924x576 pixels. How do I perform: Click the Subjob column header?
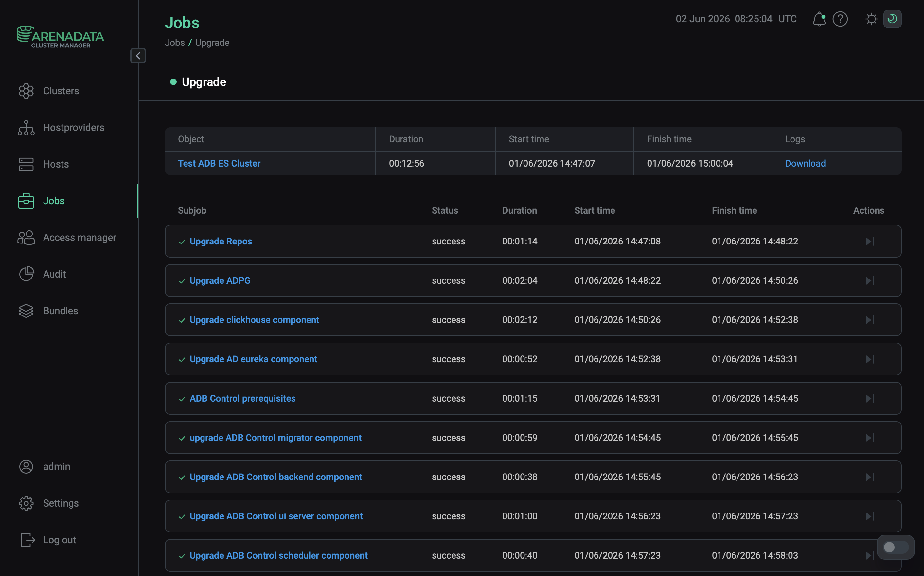coord(192,210)
